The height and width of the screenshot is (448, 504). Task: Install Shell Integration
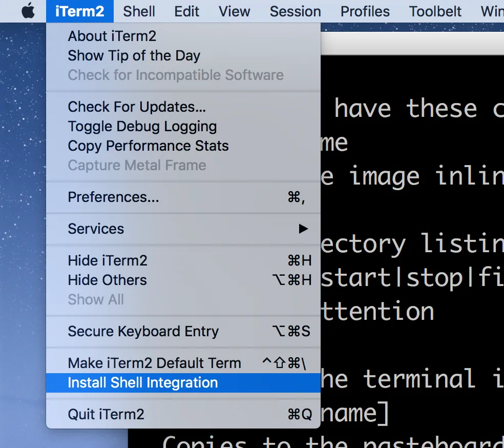click(x=141, y=382)
